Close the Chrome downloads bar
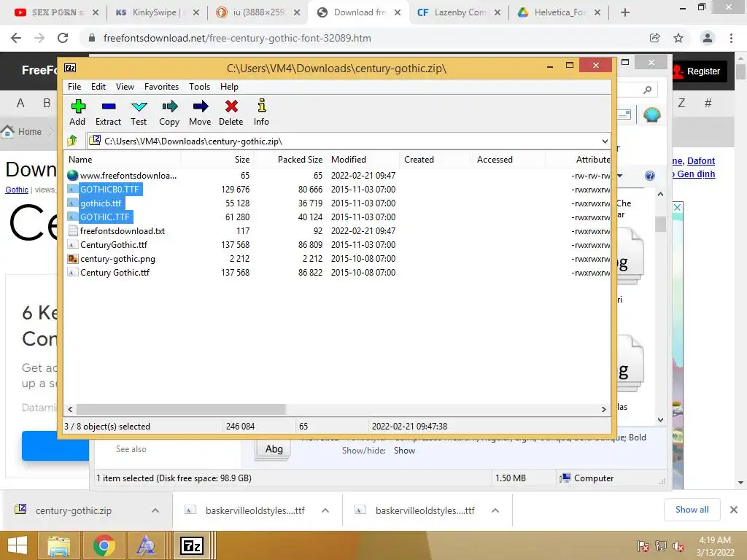Screen dimensions: 747x560 734,510
